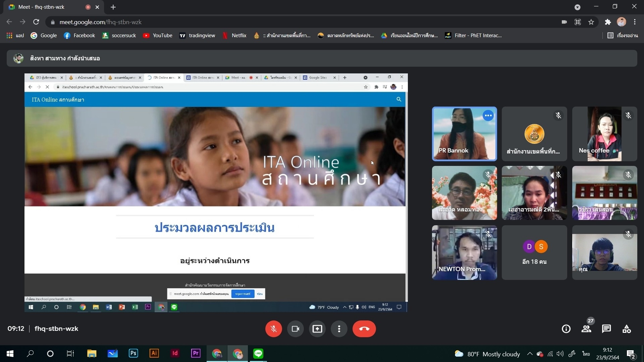Open the chat with everyone panel
The width and height of the screenshot is (644, 362).
tap(606, 329)
